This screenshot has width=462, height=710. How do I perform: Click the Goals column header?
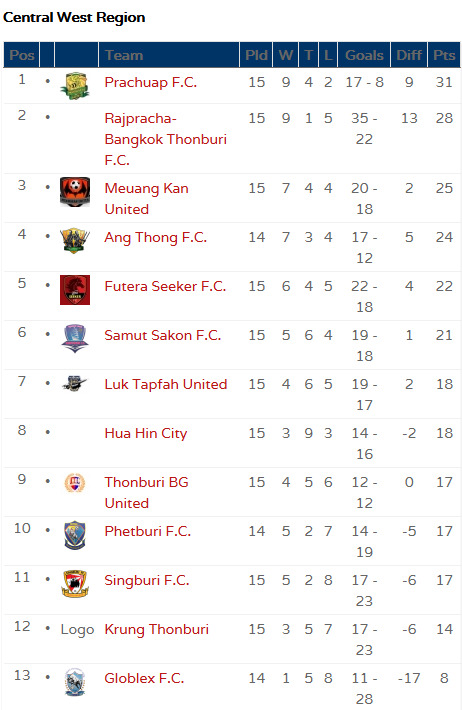pyautogui.click(x=364, y=55)
